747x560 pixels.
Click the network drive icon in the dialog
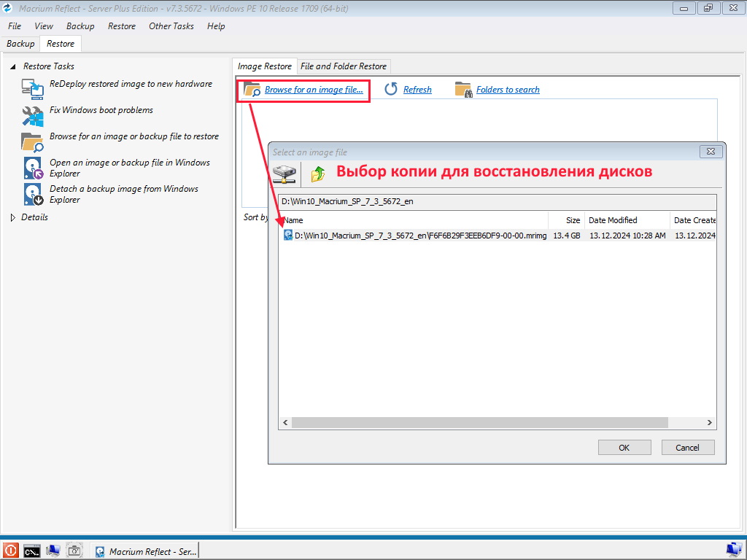285,174
